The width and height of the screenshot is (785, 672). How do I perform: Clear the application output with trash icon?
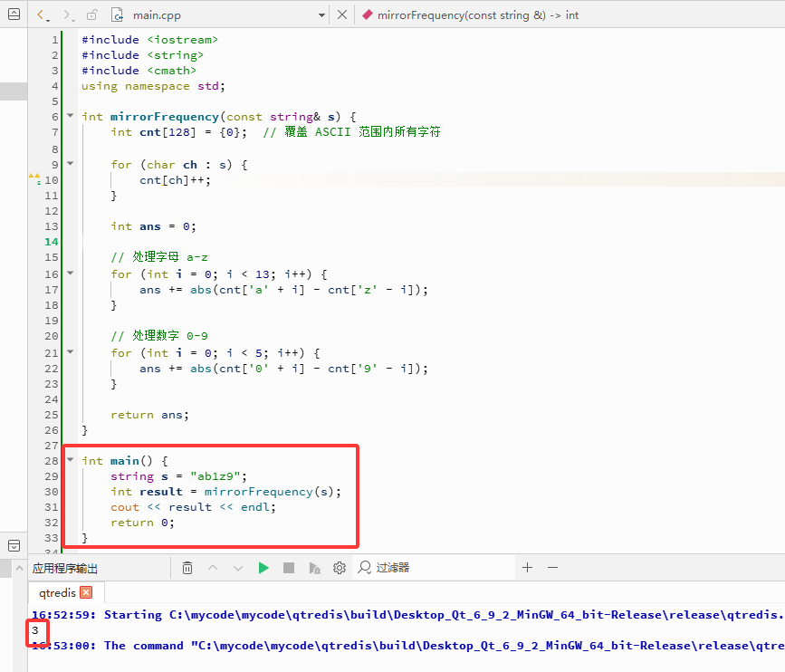click(x=187, y=568)
